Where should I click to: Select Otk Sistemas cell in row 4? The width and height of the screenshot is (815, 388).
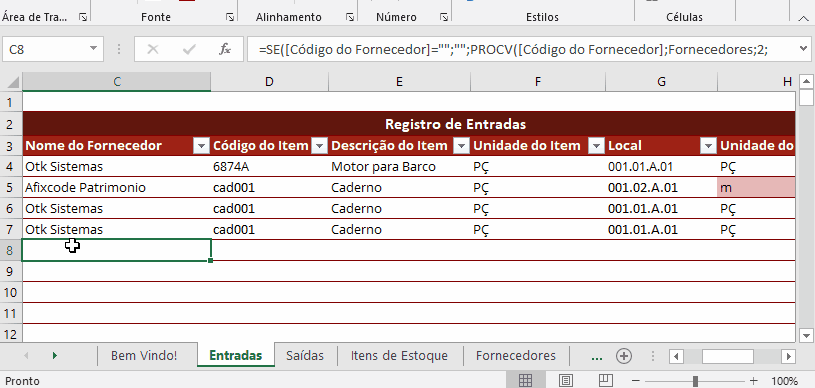pos(116,167)
